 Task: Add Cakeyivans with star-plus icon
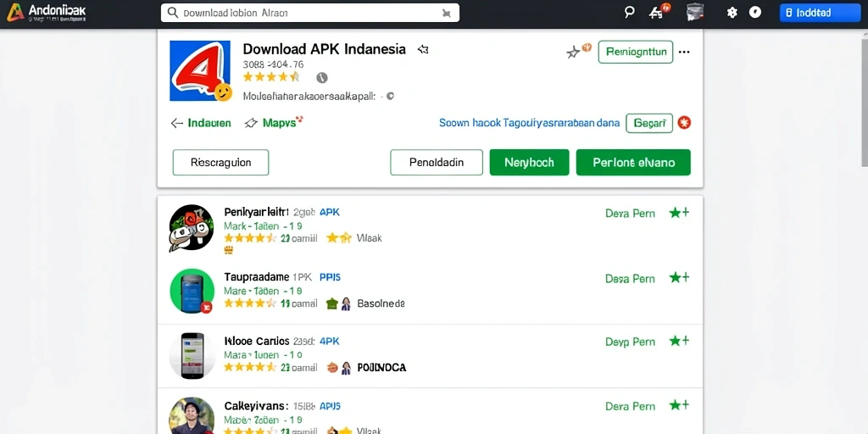click(679, 405)
